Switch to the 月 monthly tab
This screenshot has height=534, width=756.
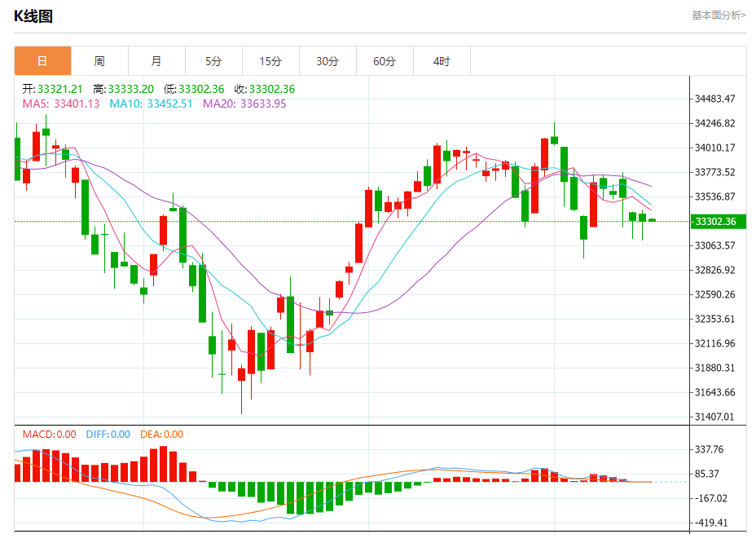(x=156, y=61)
